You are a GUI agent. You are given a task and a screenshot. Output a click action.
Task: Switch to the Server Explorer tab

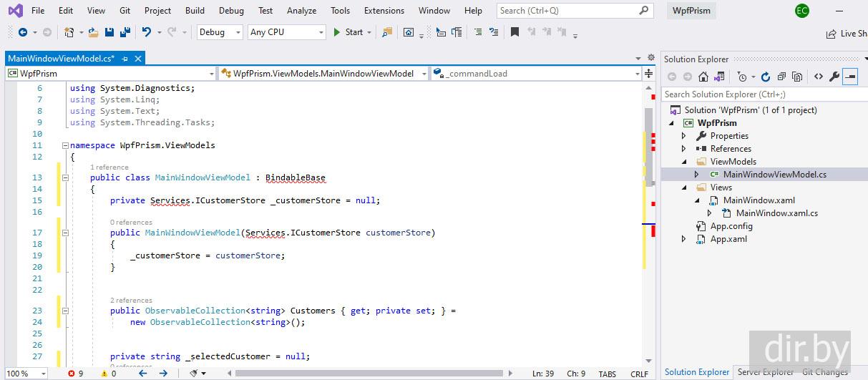[x=765, y=372]
